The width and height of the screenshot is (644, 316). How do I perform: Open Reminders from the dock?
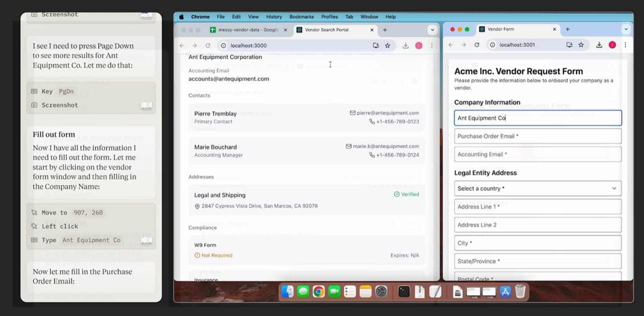pyautogui.click(x=350, y=292)
